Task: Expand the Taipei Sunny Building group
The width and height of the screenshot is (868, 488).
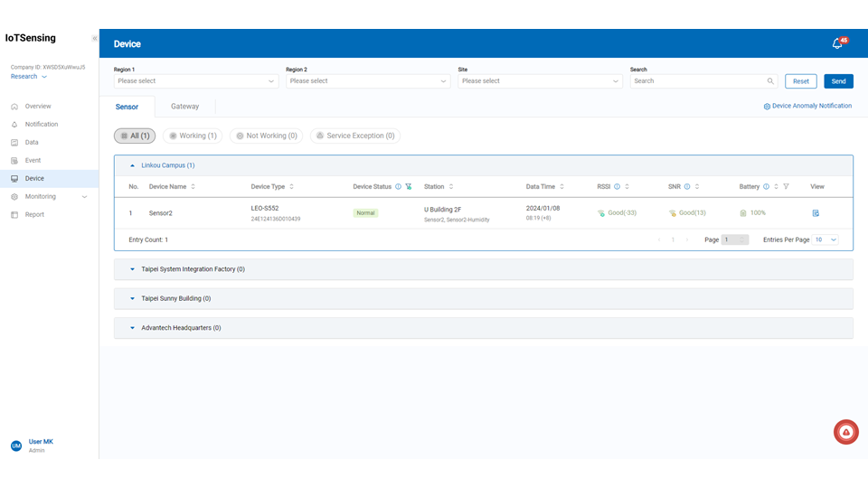Action: (172, 298)
